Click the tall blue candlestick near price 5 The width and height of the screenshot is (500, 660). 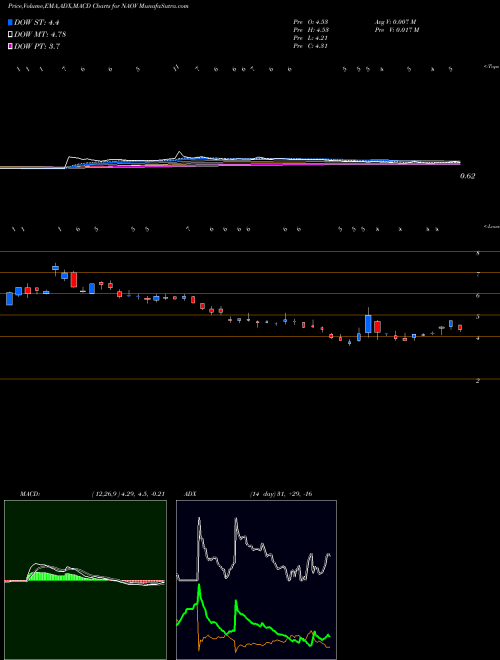pos(368,324)
